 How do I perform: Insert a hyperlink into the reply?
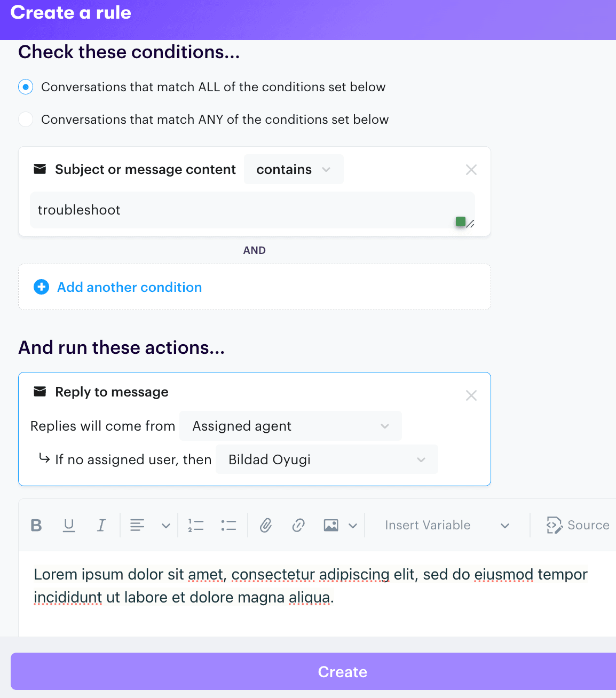coord(298,525)
